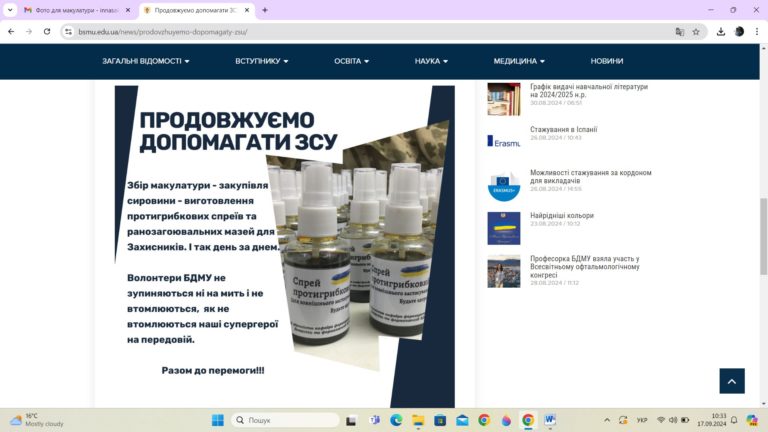This screenshot has width=768, height=432.
Task: Bookmark this page with the star
Action: tap(696, 32)
